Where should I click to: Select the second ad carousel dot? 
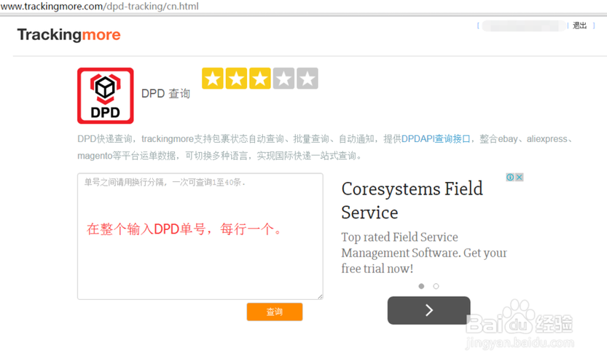(436, 286)
